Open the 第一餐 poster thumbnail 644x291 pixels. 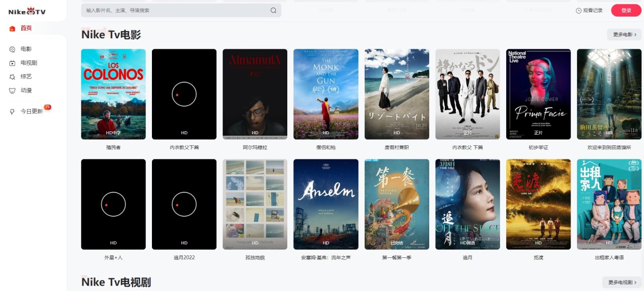pos(396,204)
